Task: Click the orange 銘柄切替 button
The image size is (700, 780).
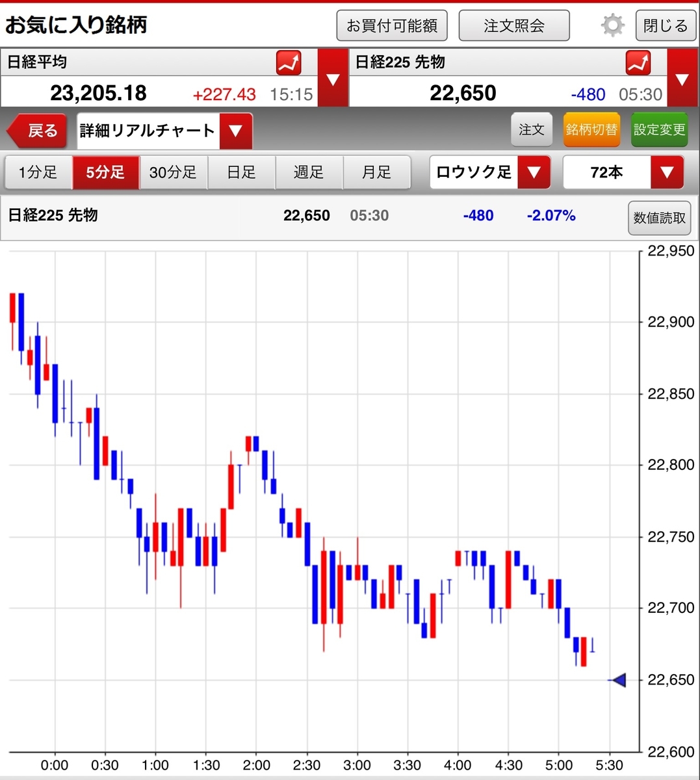Action: (591, 130)
